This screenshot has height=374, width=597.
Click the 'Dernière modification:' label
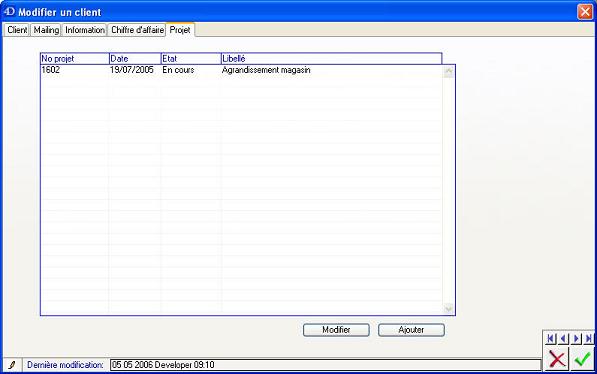click(x=65, y=365)
